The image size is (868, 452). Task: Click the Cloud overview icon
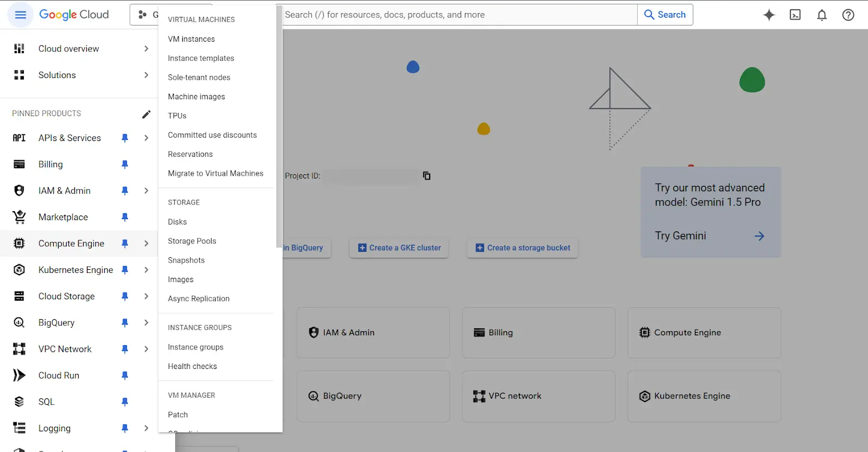19,49
